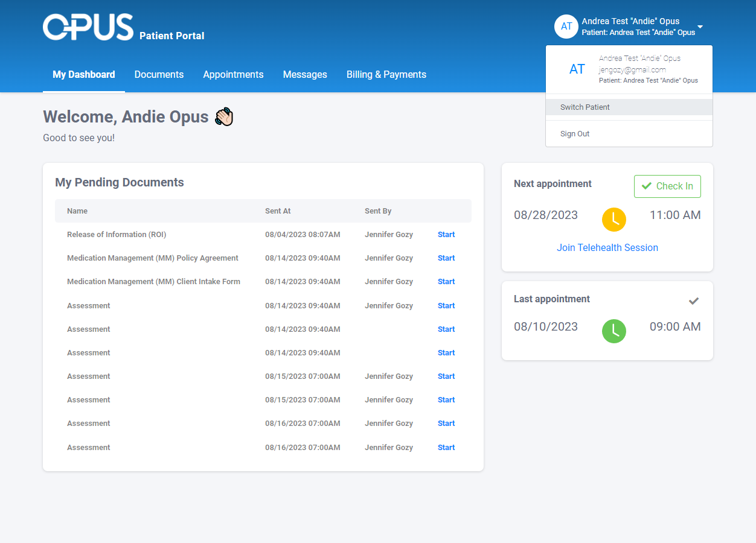Switch to the Appointments tab
Screen dimensions: 756x543
[233, 75]
